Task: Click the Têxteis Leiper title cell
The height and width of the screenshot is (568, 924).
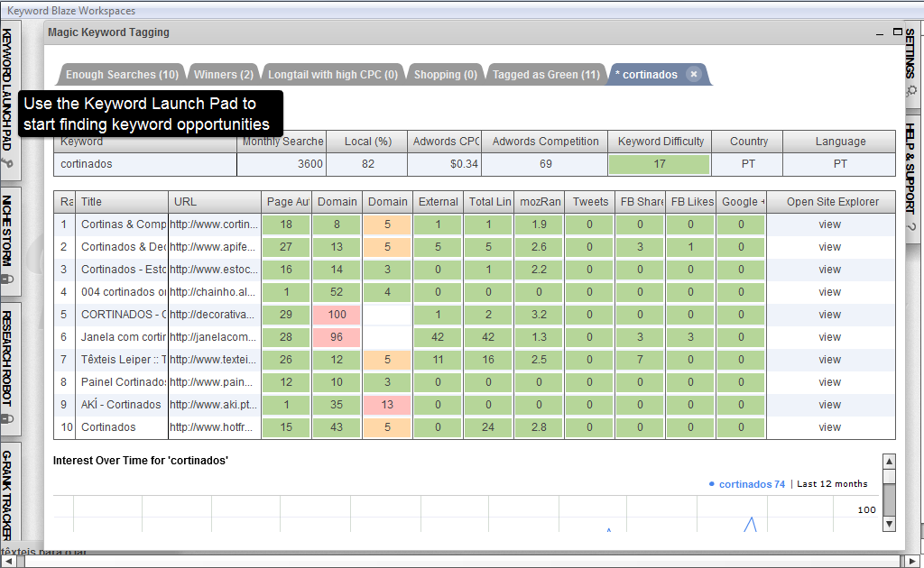Action: pyautogui.click(x=122, y=360)
